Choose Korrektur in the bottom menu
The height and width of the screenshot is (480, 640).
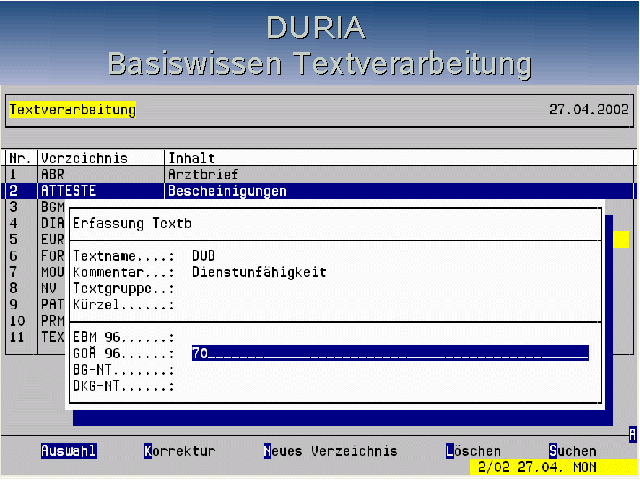179,451
